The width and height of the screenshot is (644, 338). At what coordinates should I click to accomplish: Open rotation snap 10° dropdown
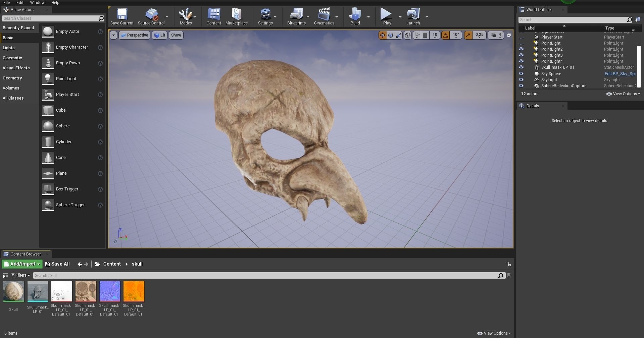click(456, 35)
